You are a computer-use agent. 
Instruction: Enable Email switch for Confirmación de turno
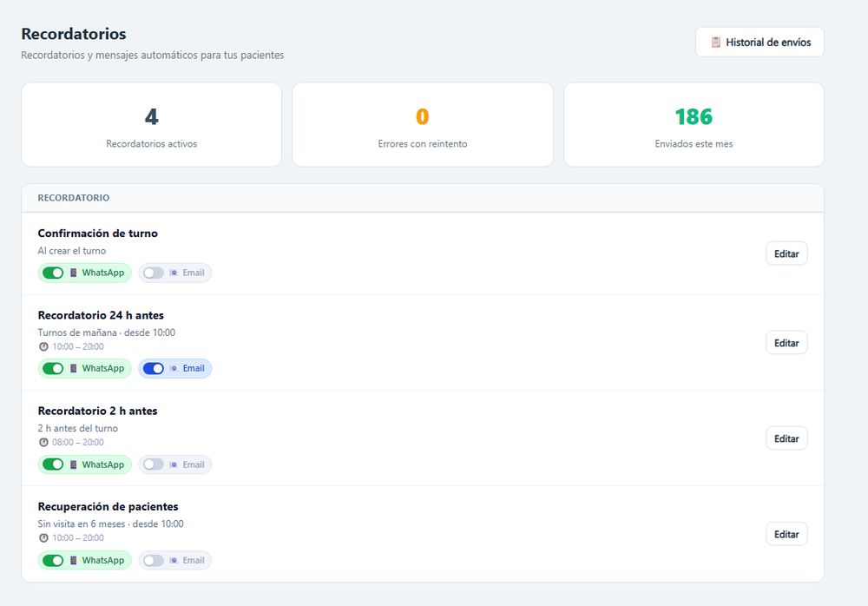pos(154,273)
